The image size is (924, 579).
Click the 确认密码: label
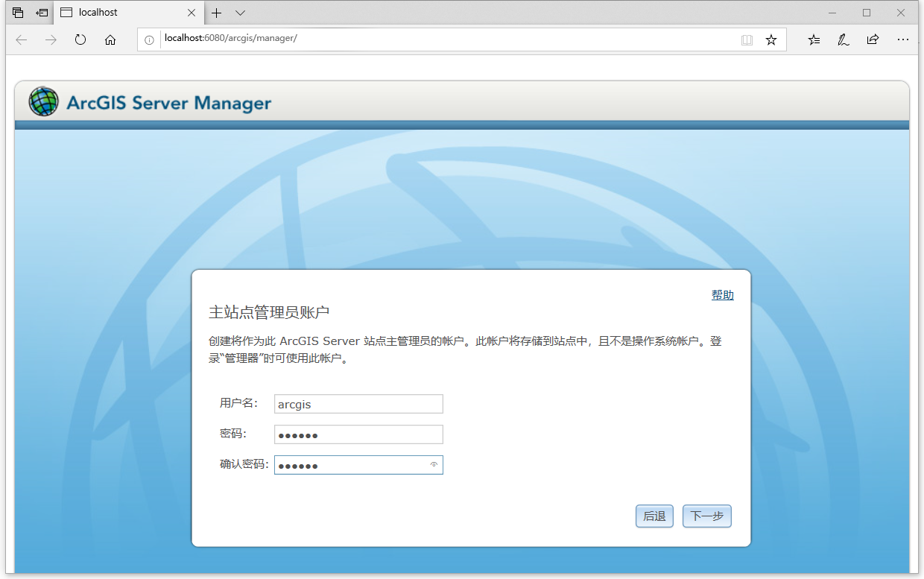[244, 464]
